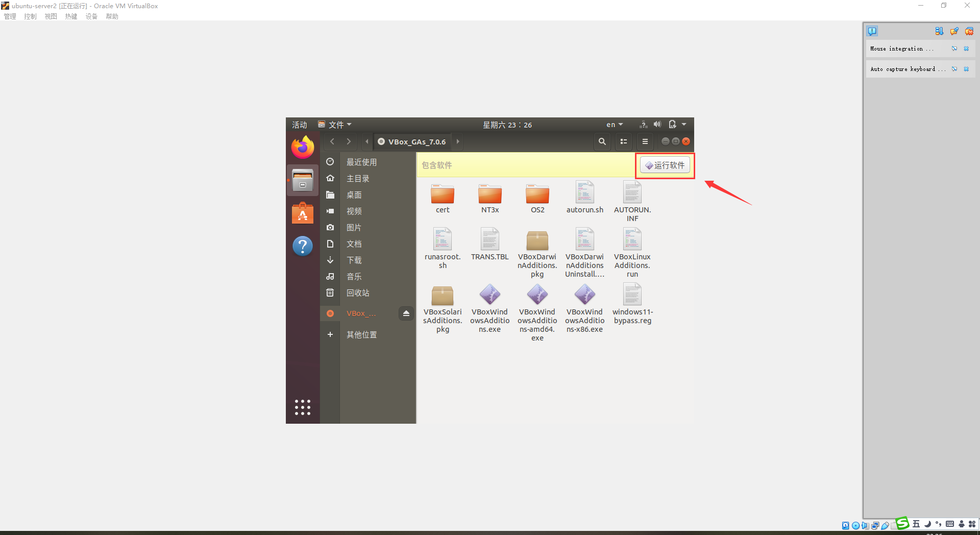This screenshot has height=535, width=980.
Task: Dismiss the Auto capture keyboard notification
Action: tap(966, 69)
